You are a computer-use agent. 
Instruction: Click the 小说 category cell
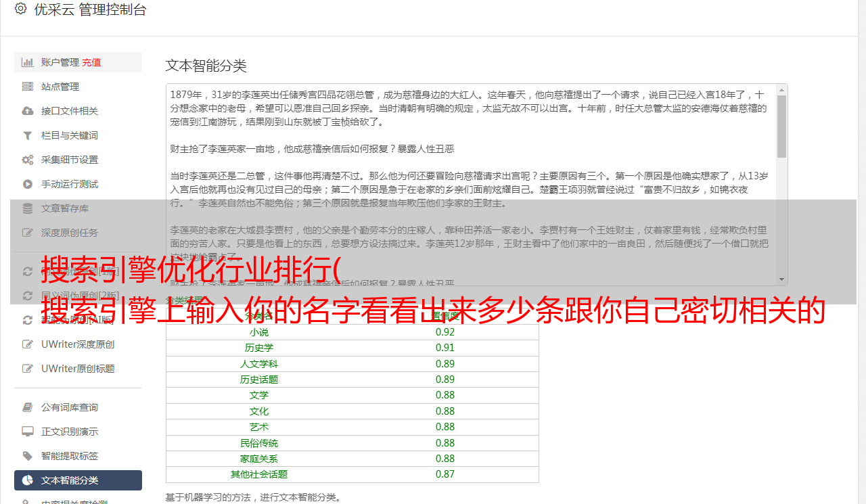259,332
